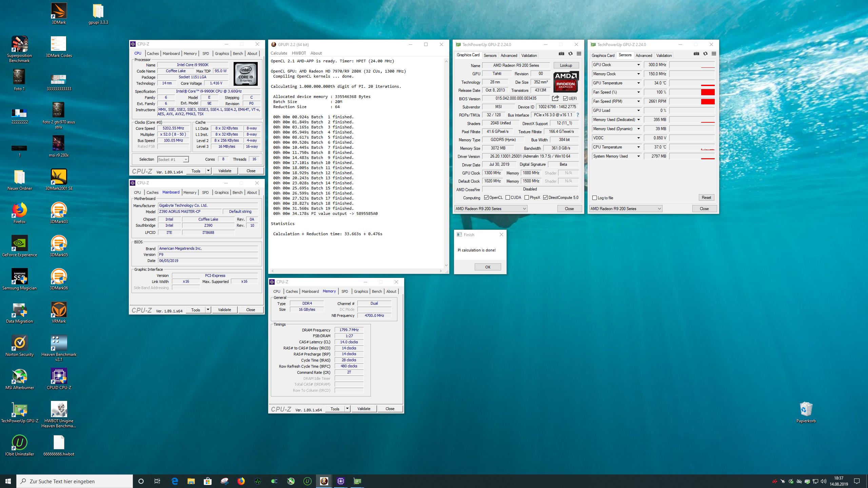
Task: Open the GPU selector dropdown in GPU-Z Sensors window
Action: pyautogui.click(x=626, y=209)
